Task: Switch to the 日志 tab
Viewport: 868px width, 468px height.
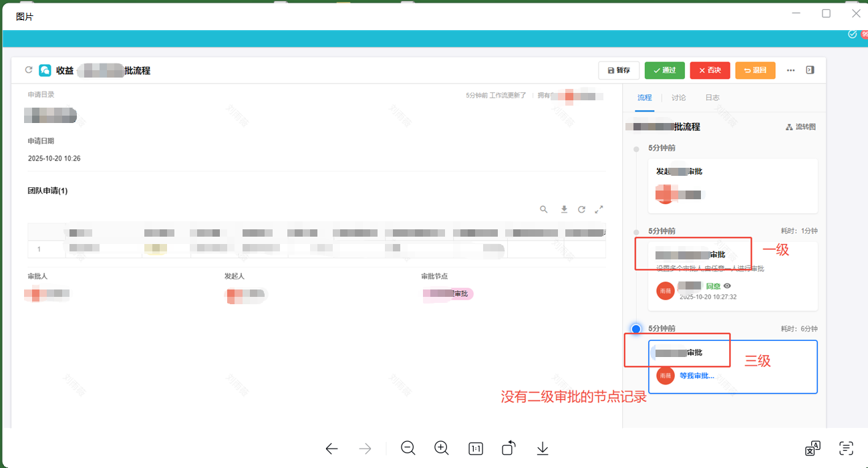Action: [712, 98]
